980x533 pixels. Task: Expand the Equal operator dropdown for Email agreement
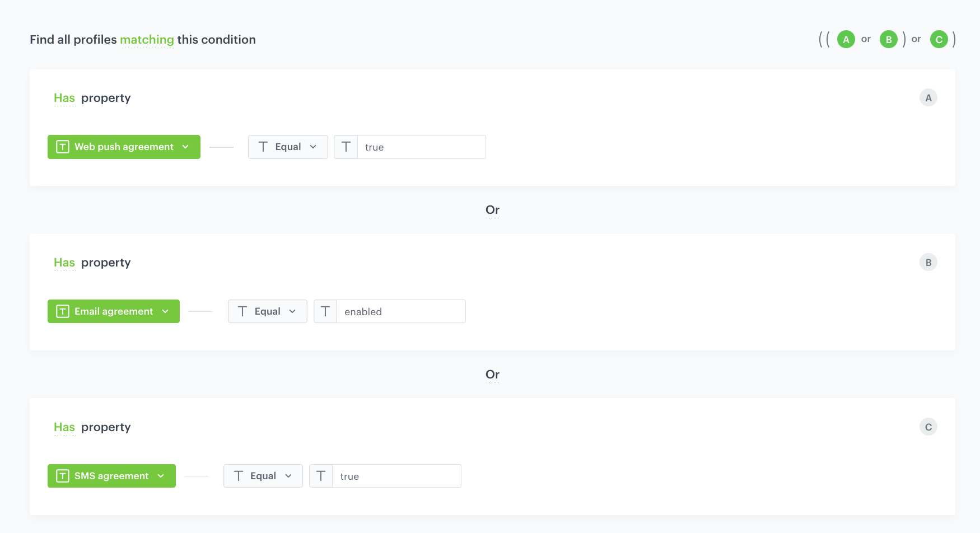click(x=292, y=311)
